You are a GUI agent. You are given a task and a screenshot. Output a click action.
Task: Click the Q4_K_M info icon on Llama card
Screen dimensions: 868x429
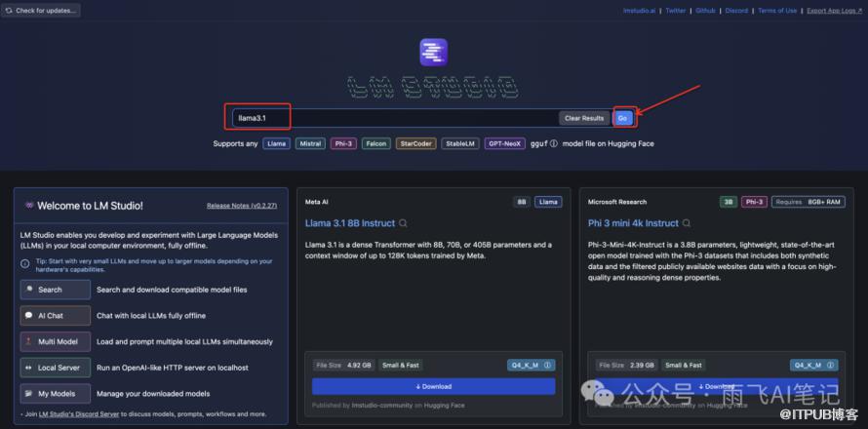pos(547,366)
